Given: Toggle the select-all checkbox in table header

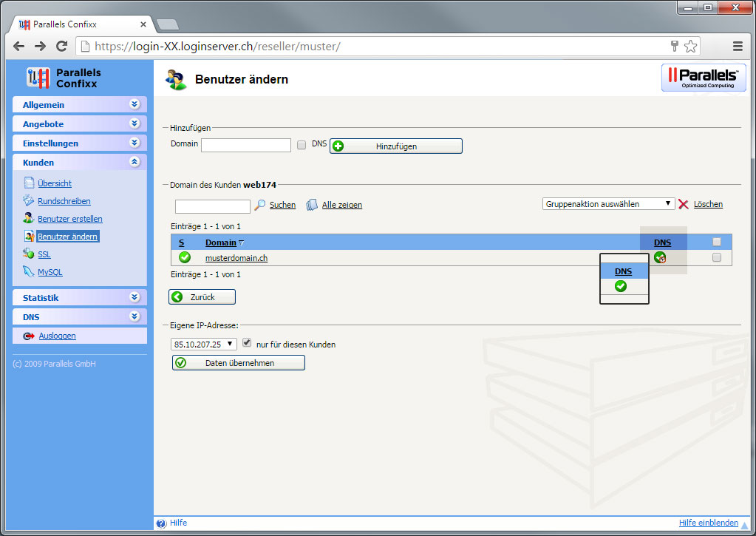Looking at the screenshot, I should [717, 242].
